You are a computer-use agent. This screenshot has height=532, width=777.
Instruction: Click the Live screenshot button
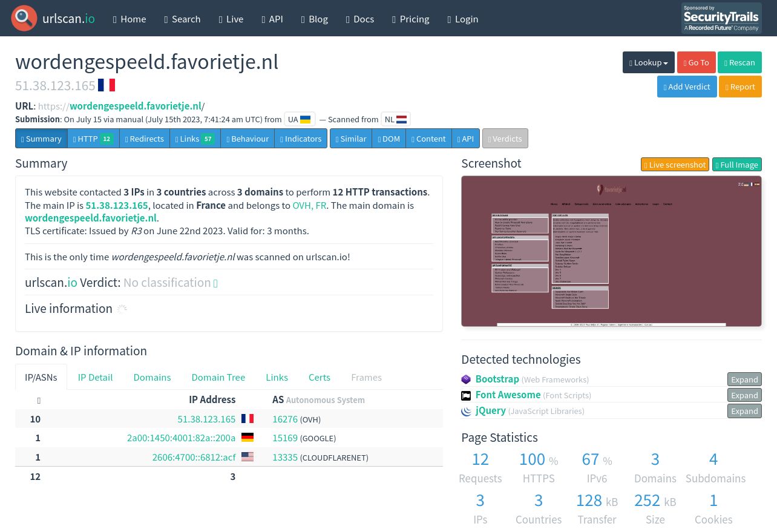tap(675, 165)
